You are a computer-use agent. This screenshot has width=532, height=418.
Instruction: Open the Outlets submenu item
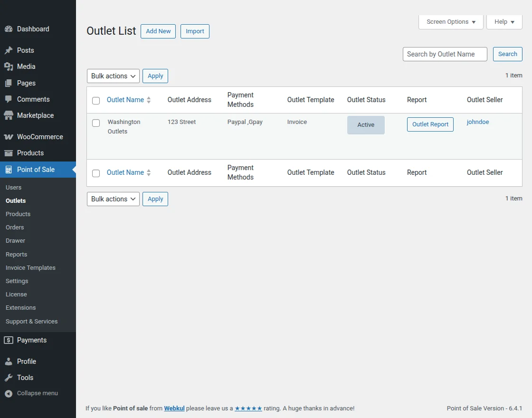[16, 200]
